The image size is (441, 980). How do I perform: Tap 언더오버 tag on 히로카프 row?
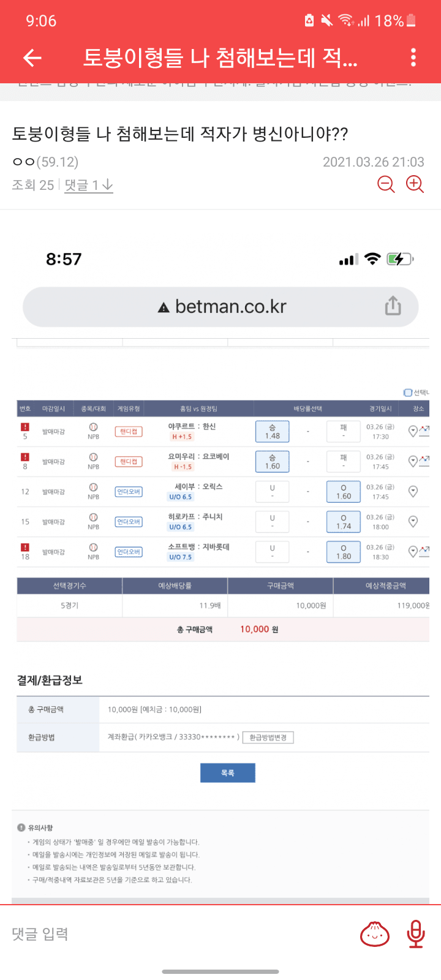click(129, 522)
